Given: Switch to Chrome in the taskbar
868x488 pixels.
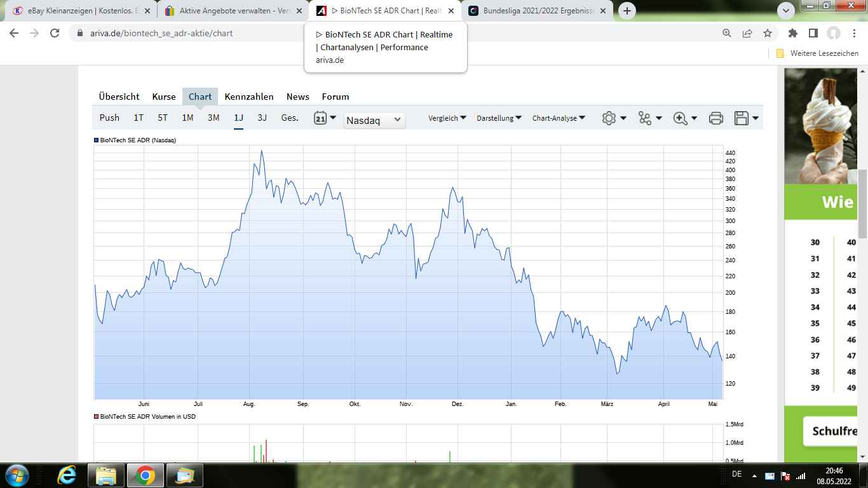Looking at the screenshot, I should 145,475.
